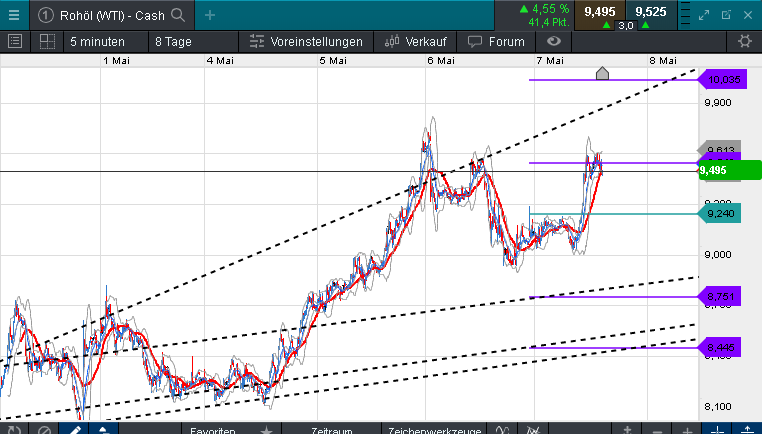
Task: Click the 4 Mai date label
Action: coord(220,61)
